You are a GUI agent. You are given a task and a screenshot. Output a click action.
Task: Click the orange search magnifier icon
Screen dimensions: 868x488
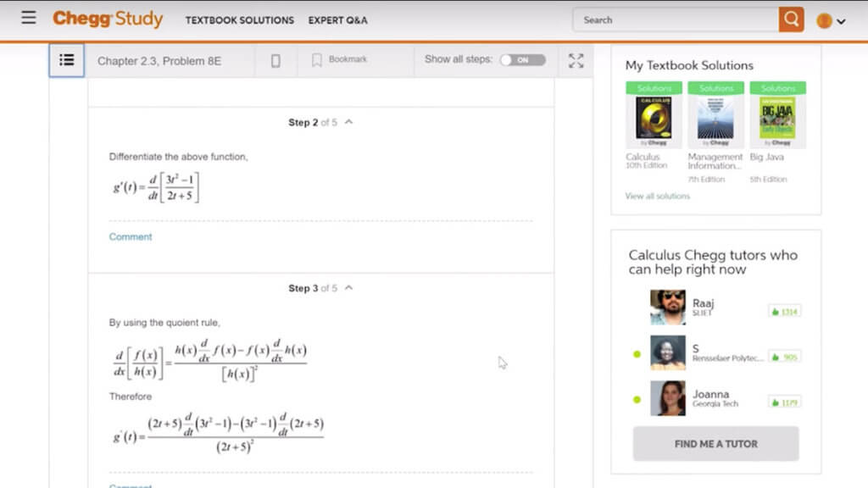[x=792, y=19]
